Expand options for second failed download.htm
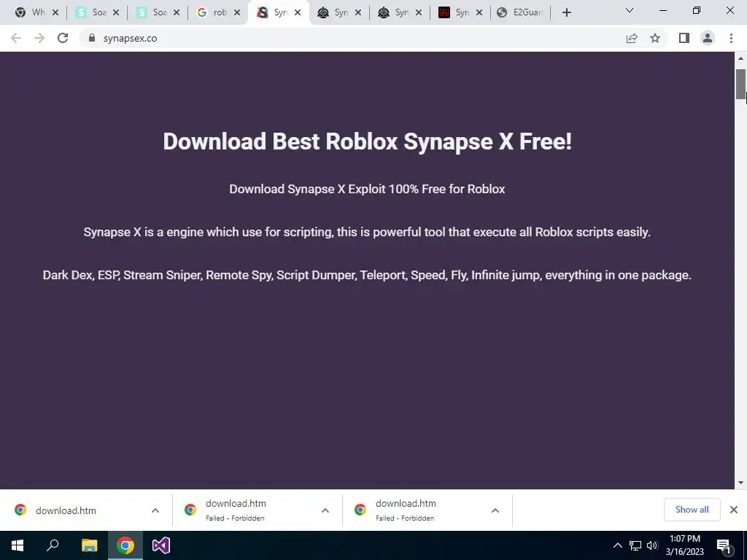747x560 pixels. (325, 510)
